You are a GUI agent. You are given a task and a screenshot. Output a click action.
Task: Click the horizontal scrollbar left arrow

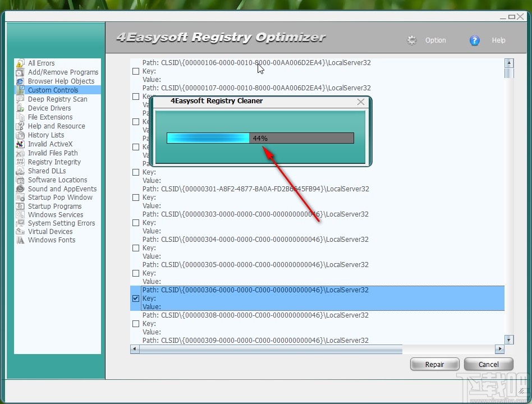click(135, 349)
